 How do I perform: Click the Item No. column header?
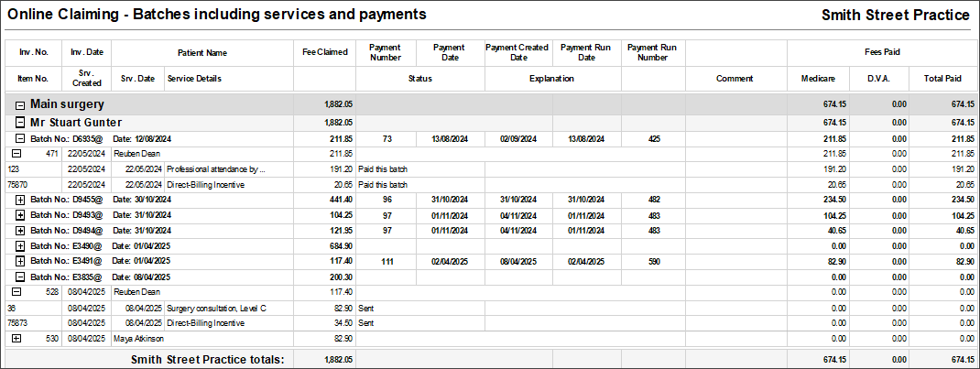[34, 79]
